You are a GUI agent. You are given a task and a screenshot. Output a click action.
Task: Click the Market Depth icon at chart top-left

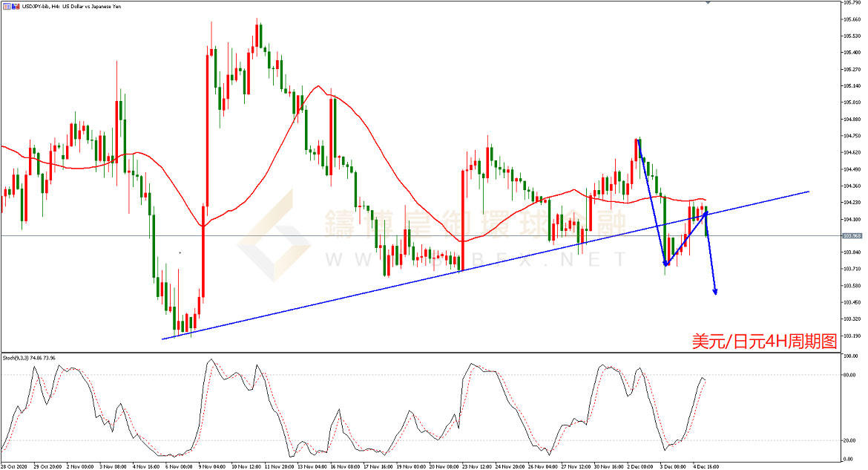point(5,6)
